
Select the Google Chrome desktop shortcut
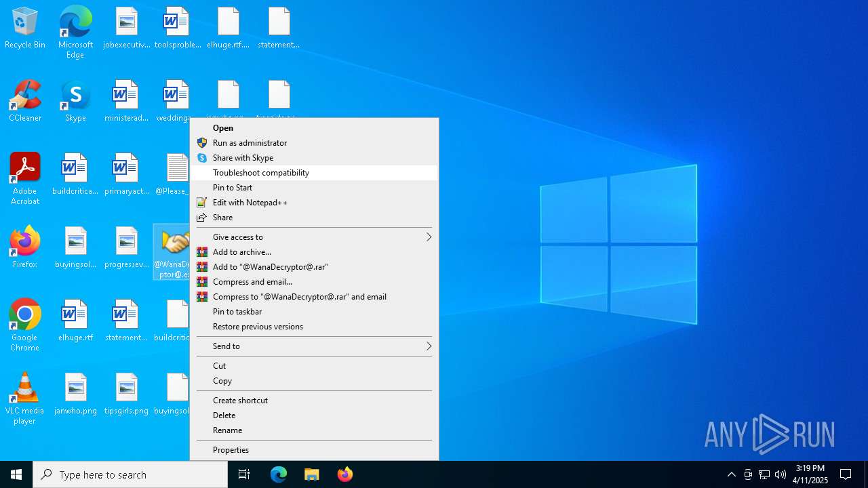(x=25, y=325)
